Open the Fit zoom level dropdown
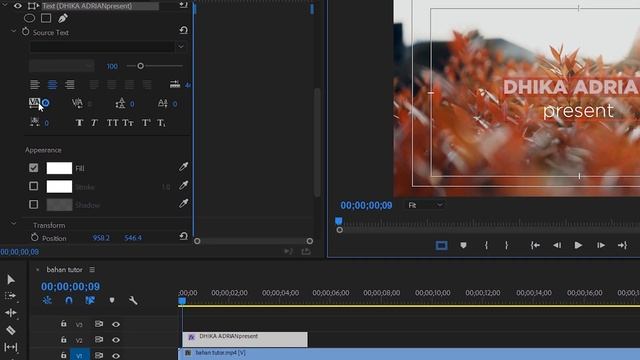The image size is (640, 360). 424,205
